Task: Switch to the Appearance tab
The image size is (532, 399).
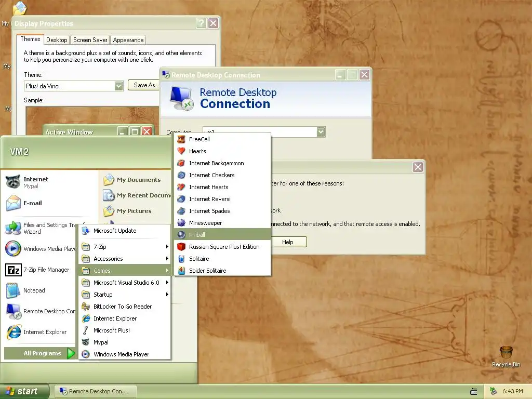Action: pos(128,39)
